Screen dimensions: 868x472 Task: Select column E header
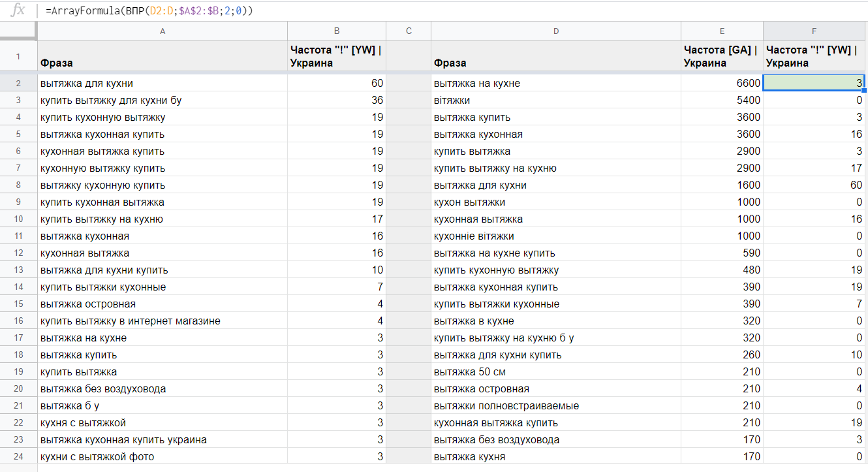pos(722,31)
